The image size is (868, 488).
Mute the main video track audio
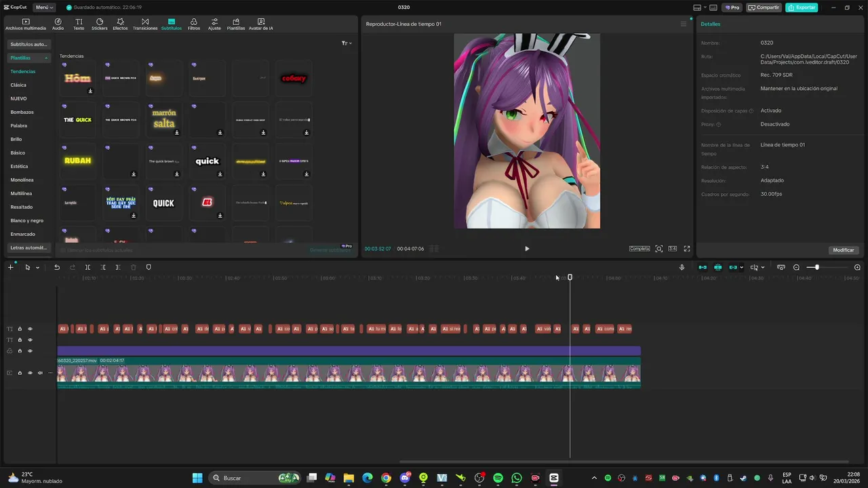tap(40, 373)
